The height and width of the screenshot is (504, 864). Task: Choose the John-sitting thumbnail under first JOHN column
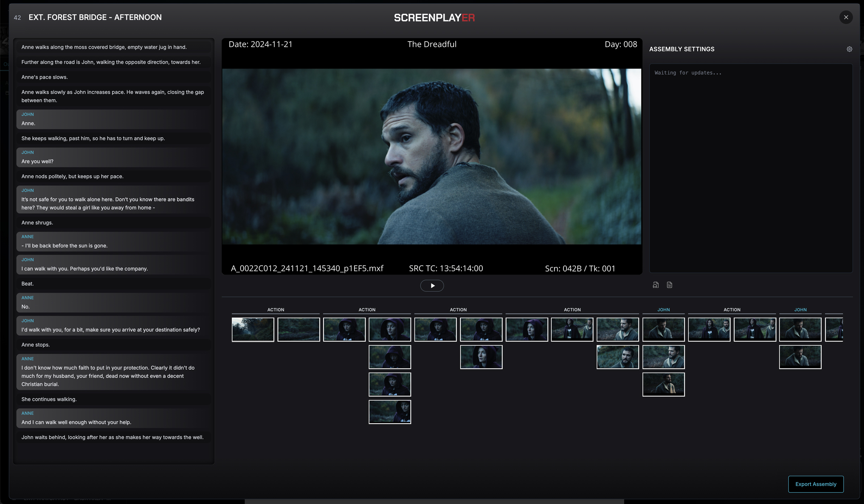[x=663, y=384]
